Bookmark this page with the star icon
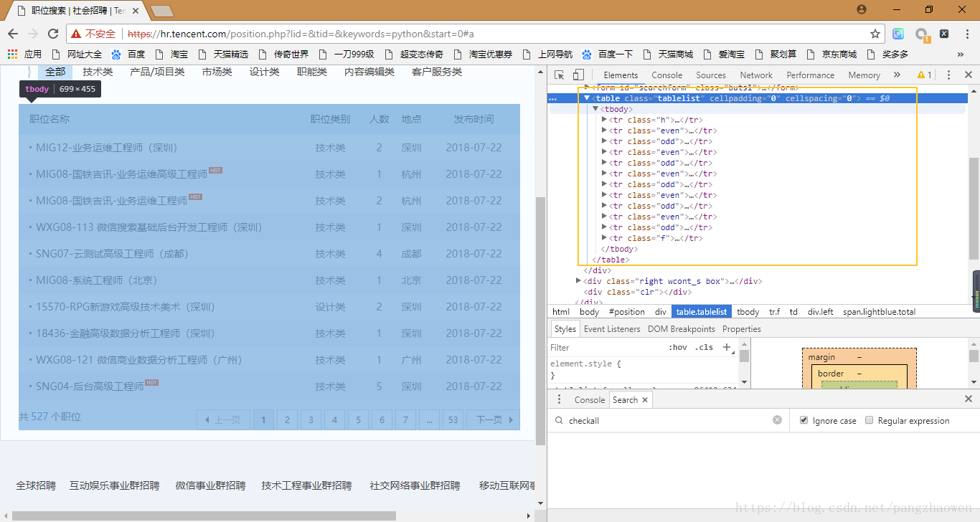The width and height of the screenshot is (980, 522). pyautogui.click(x=875, y=34)
